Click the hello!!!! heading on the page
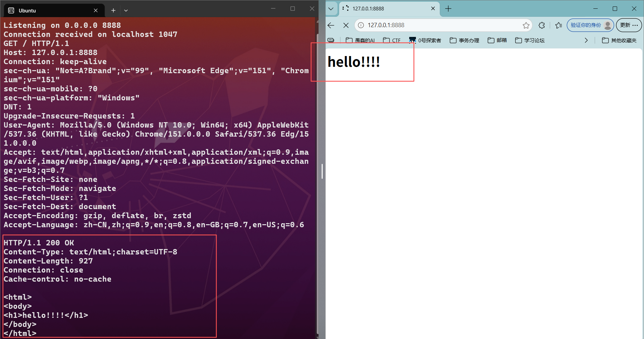Image resolution: width=644 pixels, height=339 pixels. (x=354, y=62)
